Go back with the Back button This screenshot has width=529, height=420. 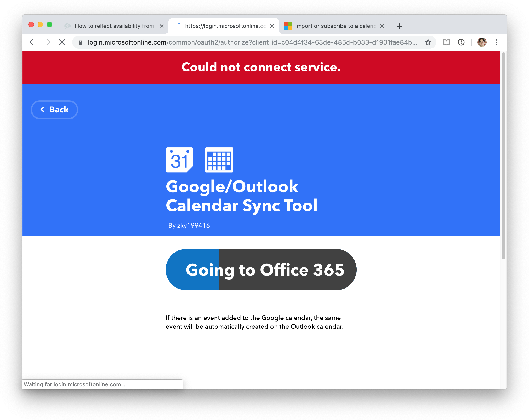click(54, 110)
